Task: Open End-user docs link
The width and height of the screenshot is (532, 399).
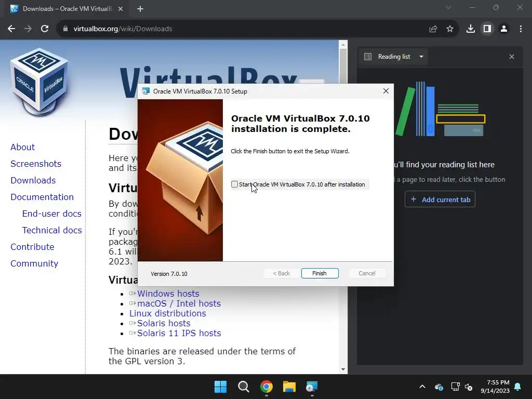Action: 52,214
